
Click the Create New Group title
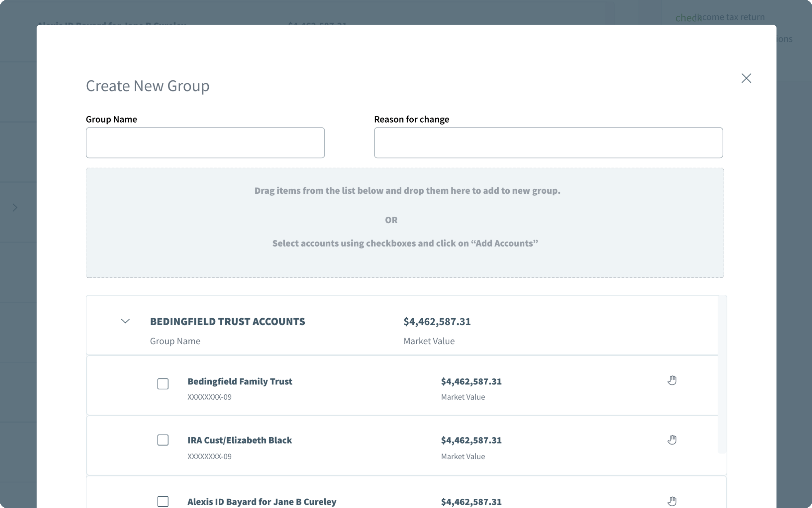coord(148,86)
